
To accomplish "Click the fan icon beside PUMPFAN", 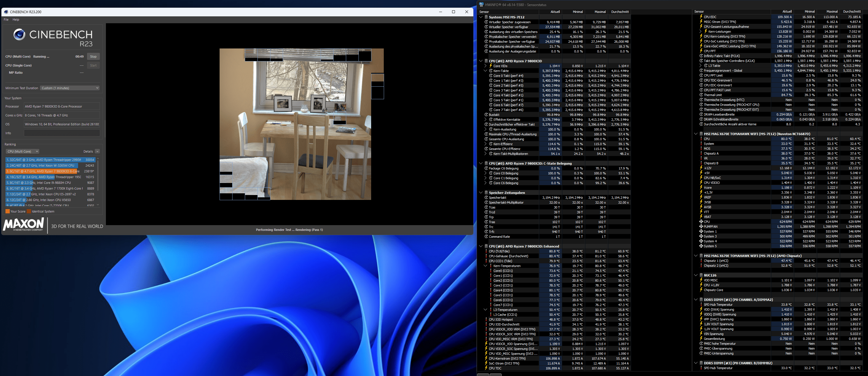I will (701, 227).
